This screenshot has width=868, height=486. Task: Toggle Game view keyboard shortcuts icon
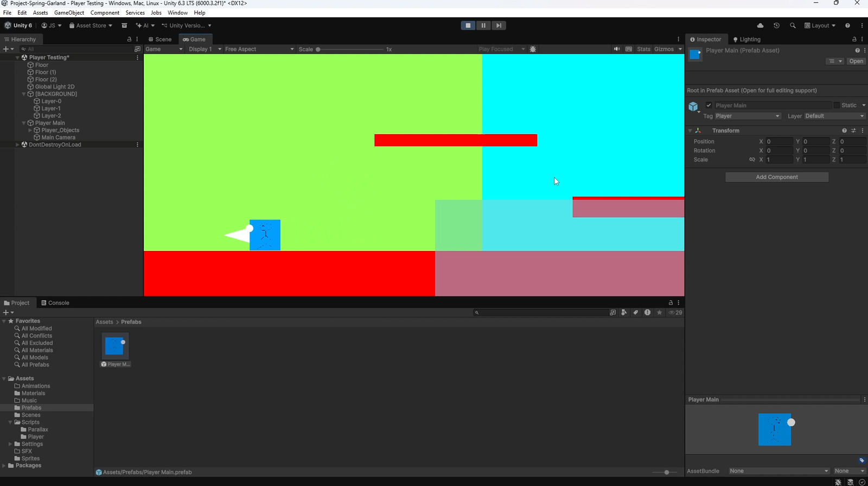[629, 49]
